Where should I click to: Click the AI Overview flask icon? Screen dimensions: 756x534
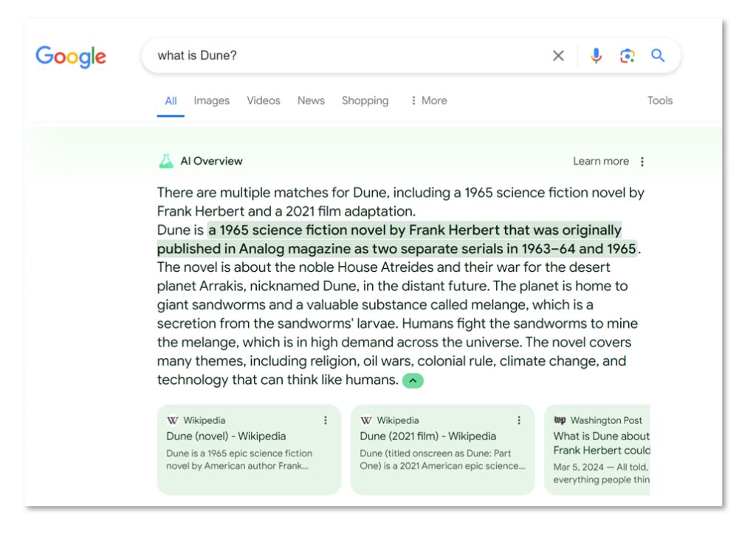(166, 161)
